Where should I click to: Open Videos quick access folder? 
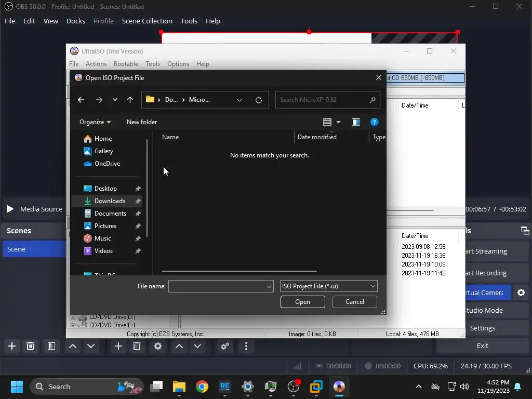click(103, 251)
